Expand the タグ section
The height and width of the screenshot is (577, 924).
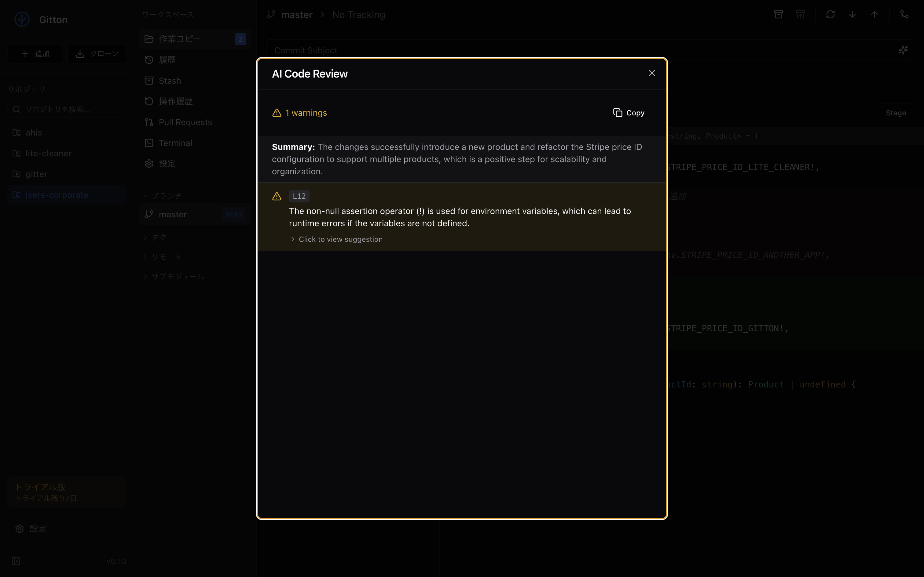[x=159, y=238]
